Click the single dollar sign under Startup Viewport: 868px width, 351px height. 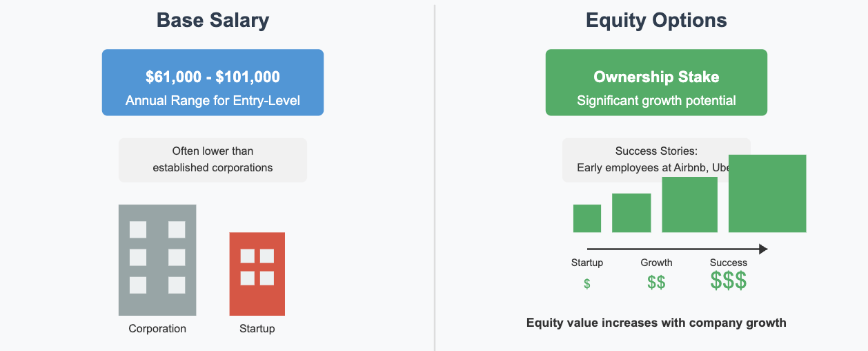587,284
